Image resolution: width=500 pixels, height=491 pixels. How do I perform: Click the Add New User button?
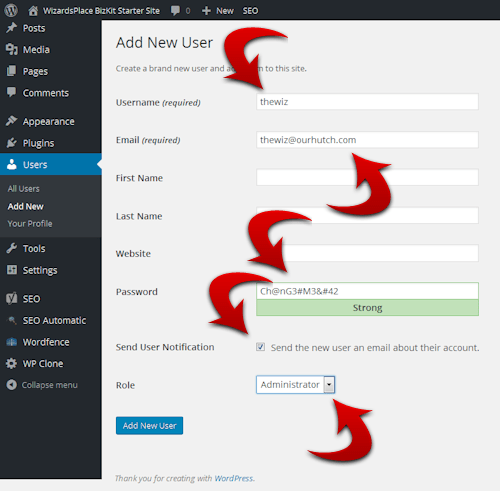149,426
